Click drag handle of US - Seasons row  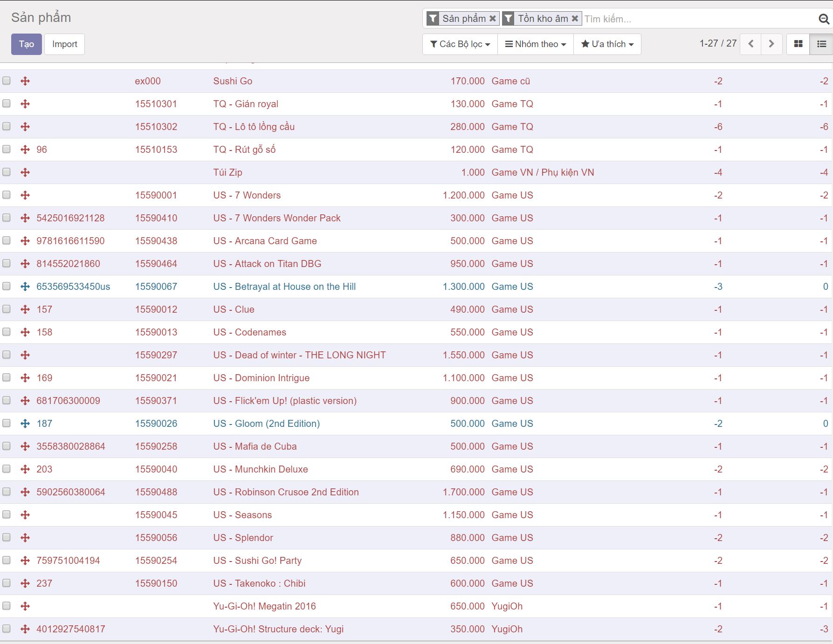pyautogui.click(x=25, y=515)
